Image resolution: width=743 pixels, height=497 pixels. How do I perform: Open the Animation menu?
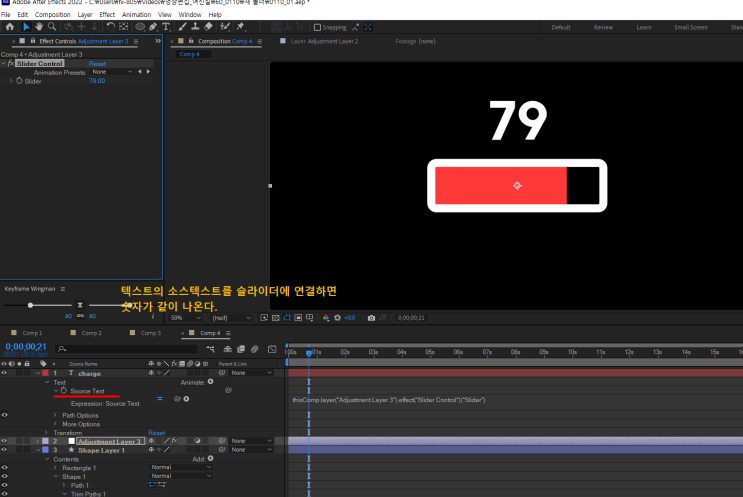[x=136, y=15]
